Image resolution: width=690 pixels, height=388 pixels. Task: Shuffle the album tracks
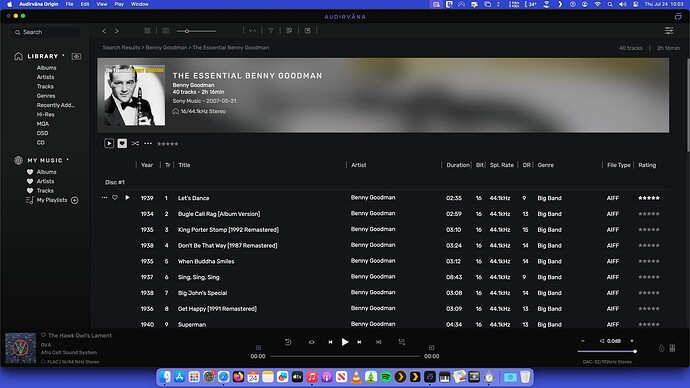coord(135,143)
